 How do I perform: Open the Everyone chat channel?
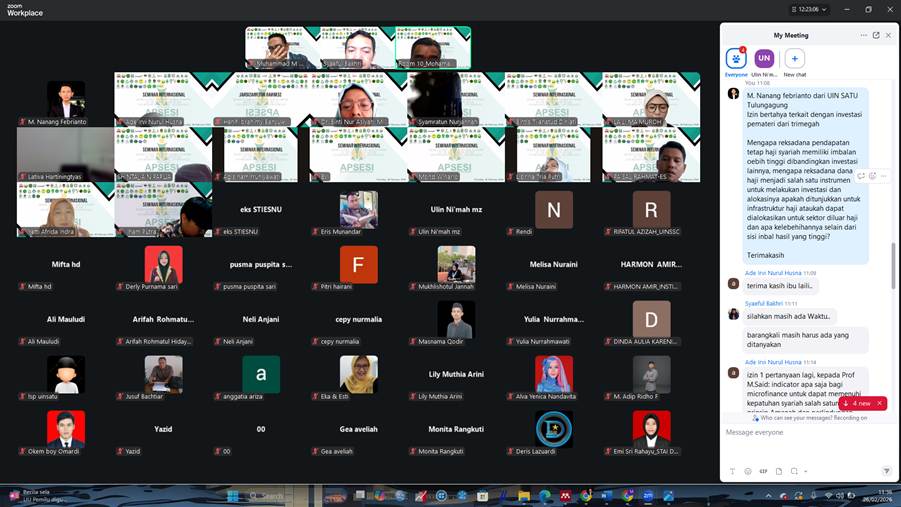click(x=736, y=59)
